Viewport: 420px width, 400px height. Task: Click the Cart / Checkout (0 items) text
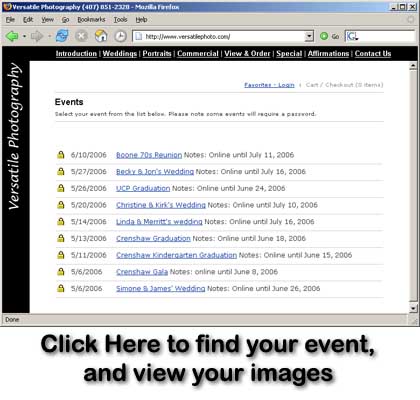tap(344, 85)
